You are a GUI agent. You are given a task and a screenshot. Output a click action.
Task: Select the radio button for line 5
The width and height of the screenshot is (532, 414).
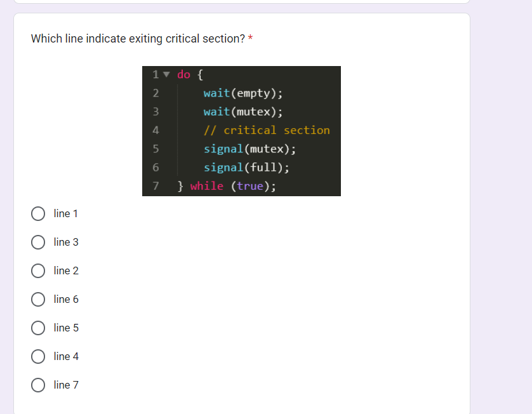(38, 328)
